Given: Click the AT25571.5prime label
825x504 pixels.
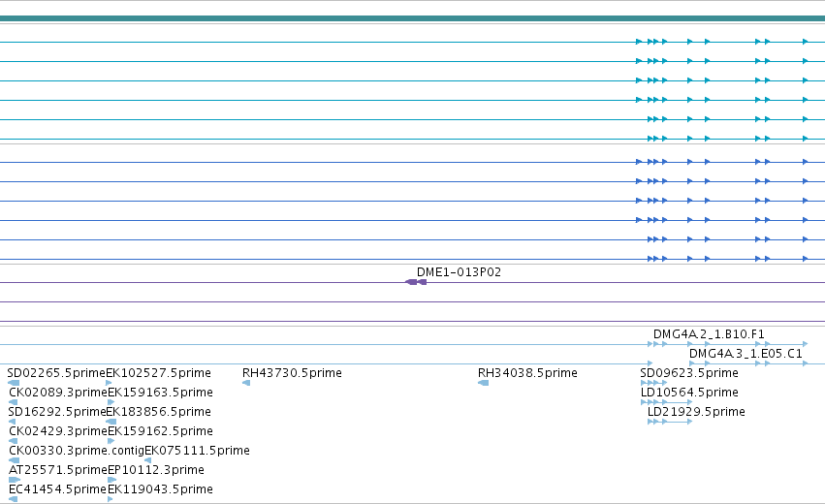Looking at the screenshot, I should pyautogui.click(x=58, y=470).
